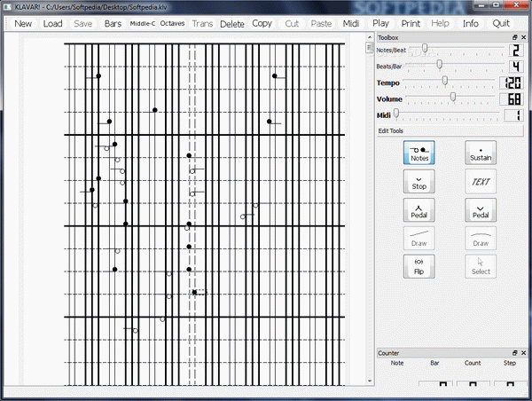Open the Midi option
The height and width of the screenshot is (401, 532).
coord(351,23)
